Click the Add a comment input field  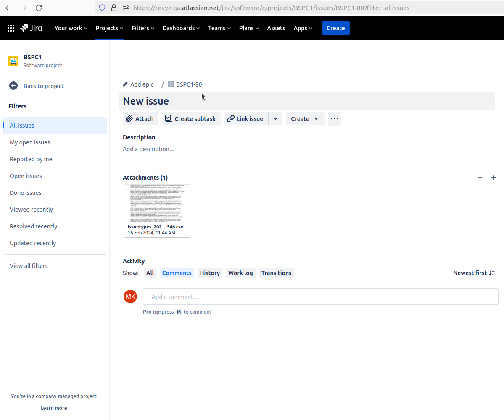coord(320,297)
